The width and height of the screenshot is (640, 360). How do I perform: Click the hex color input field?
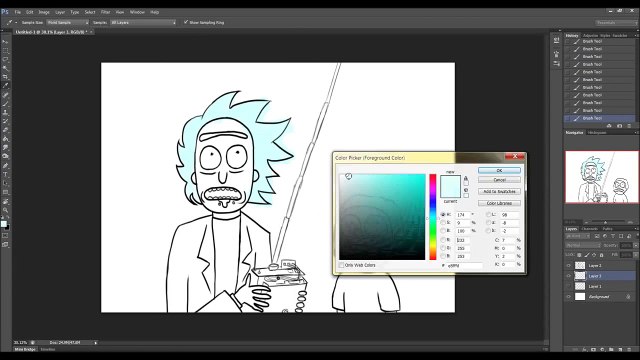click(465, 265)
